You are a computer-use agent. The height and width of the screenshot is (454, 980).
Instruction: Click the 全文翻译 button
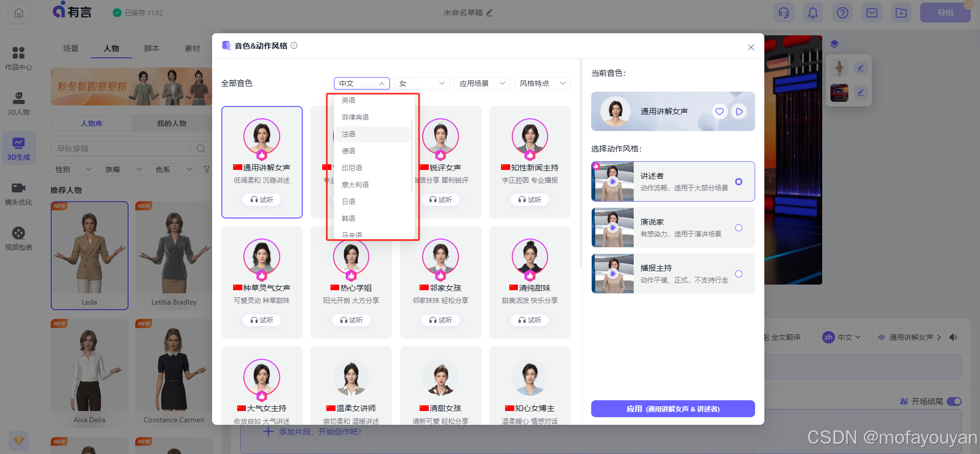click(x=782, y=337)
